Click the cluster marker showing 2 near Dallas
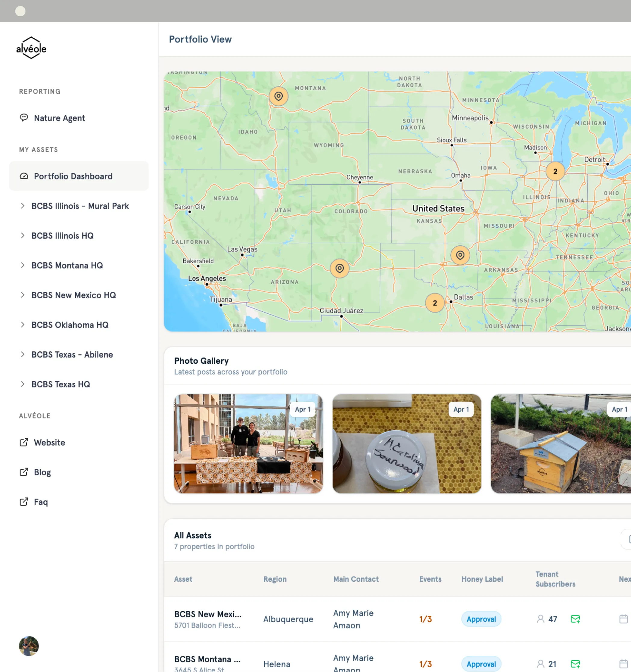 tap(435, 303)
